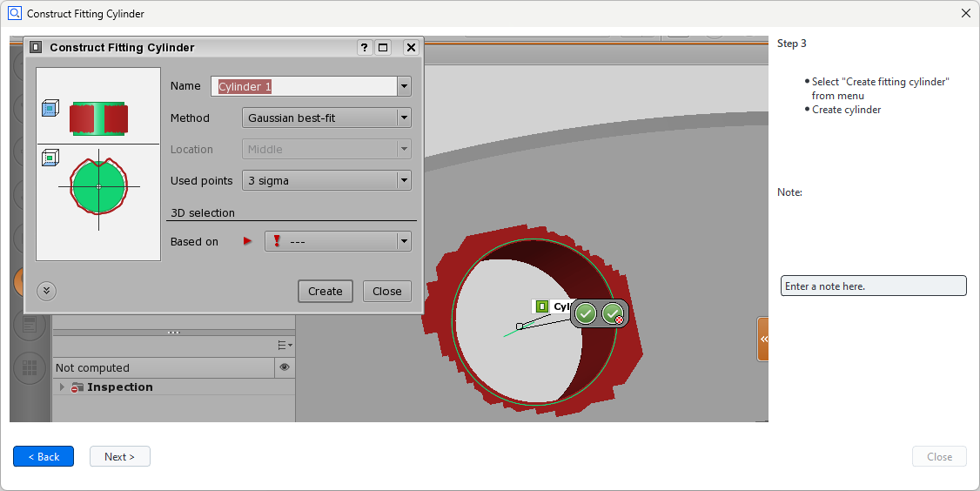
Task: Click the checkmark icon with red badge
Action: click(613, 313)
